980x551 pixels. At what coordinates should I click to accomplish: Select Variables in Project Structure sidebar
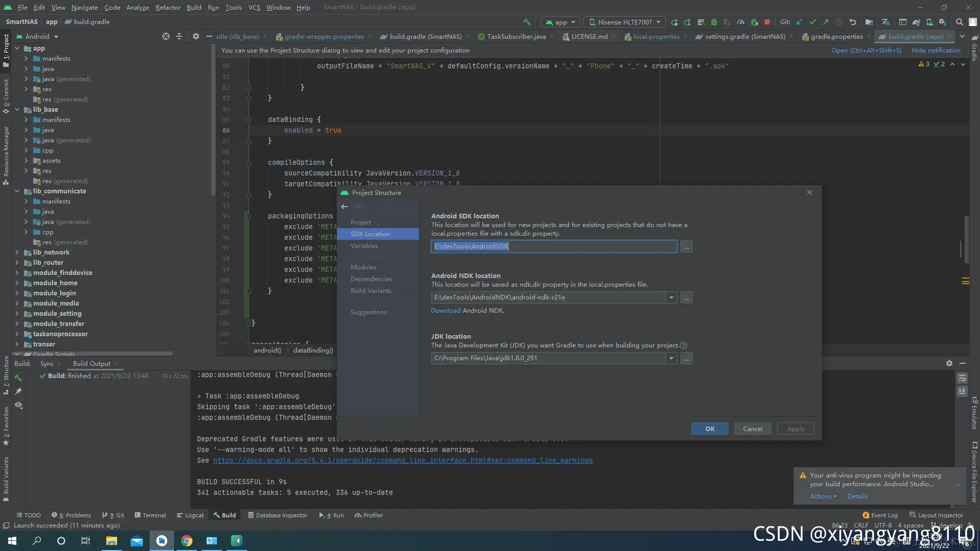click(364, 246)
